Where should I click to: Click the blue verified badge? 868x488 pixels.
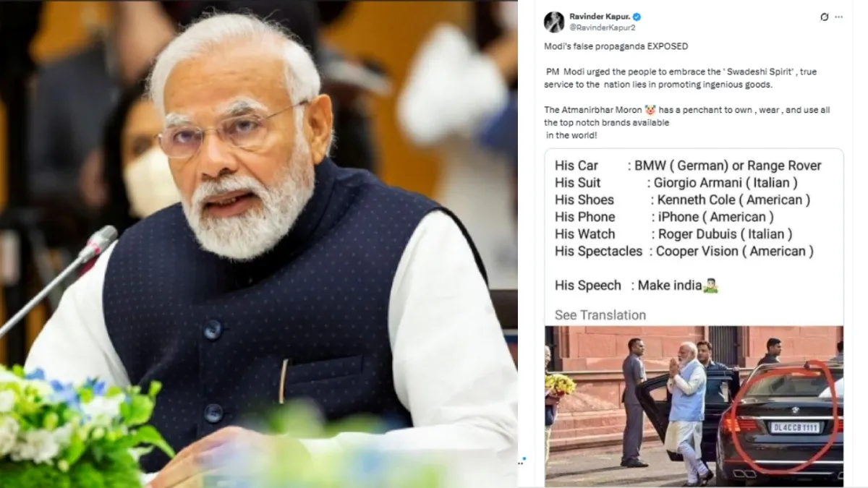(x=637, y=17)
